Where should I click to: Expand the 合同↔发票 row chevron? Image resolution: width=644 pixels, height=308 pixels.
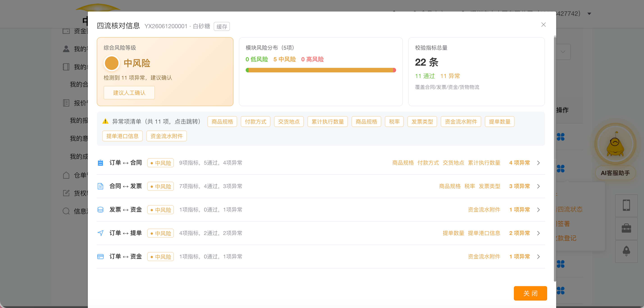[x=538, y=186]
